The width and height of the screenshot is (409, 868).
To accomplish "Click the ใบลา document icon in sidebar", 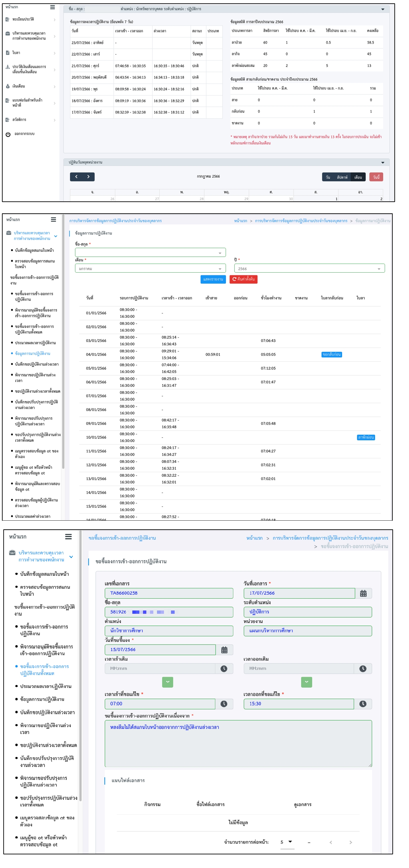I will click(7, 53).
